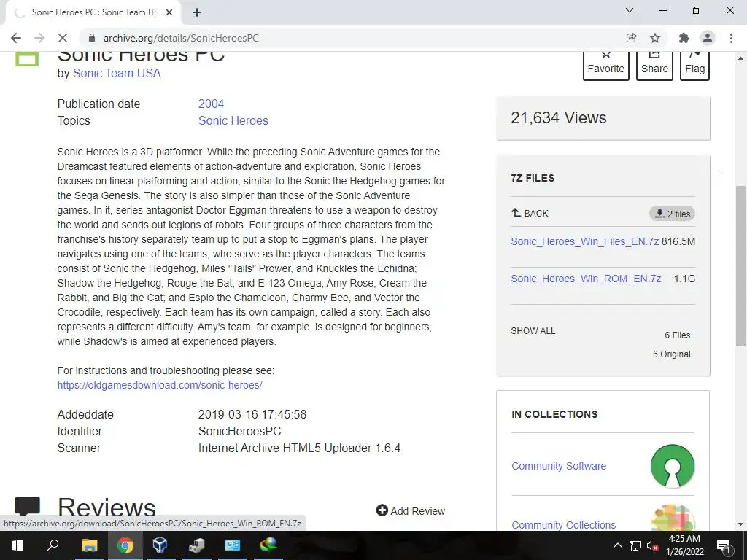
Task: Show hidden tray icons chevron
Action: [617, 545]
